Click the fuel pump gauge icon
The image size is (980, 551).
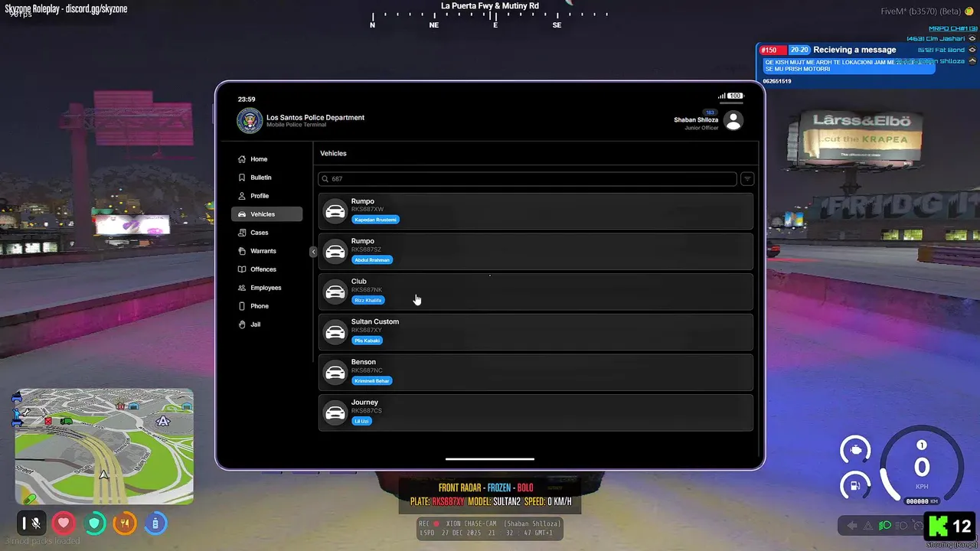click(x=854, y=485)
